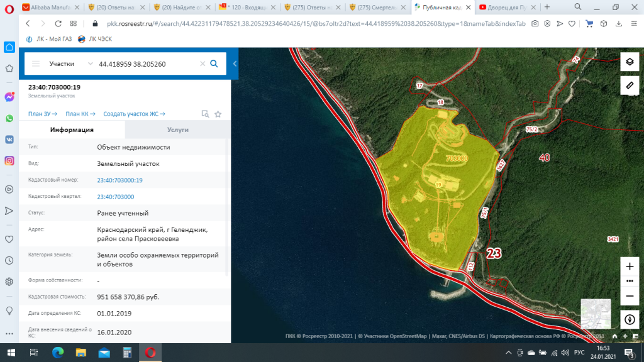Viewport: 644px width, 362px height.
Task: Switch to the Услуги tab
Action: [177, 129]
